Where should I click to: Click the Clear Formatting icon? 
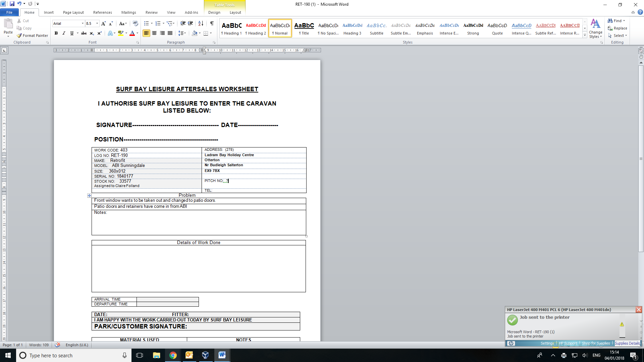tap(135, 23)
